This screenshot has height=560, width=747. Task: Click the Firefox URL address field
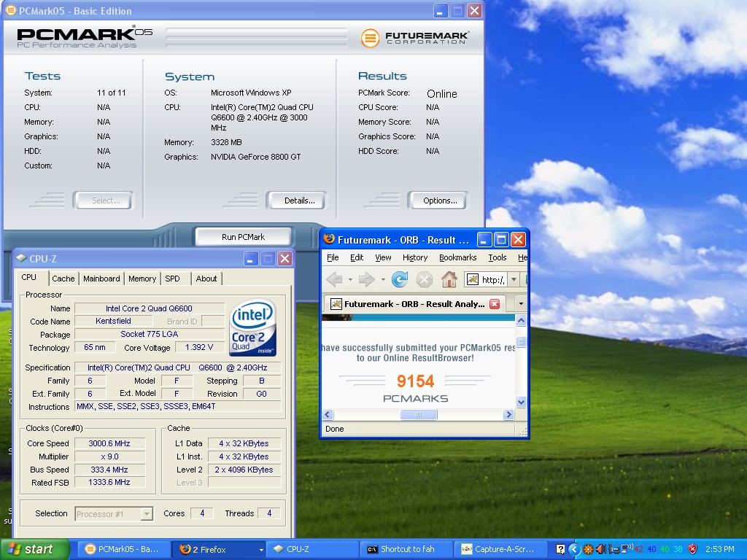point(493,279)
